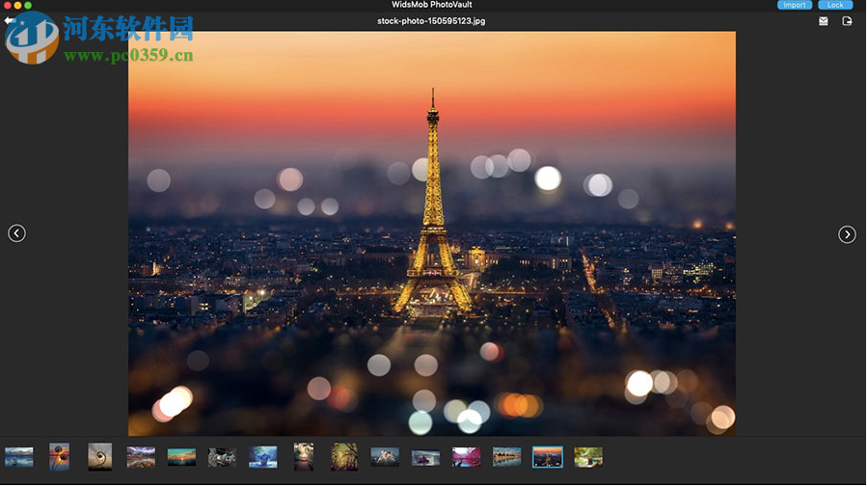Select the lakeside houses reflection thumbnail
868x486 pixels.
coord(507,457)
